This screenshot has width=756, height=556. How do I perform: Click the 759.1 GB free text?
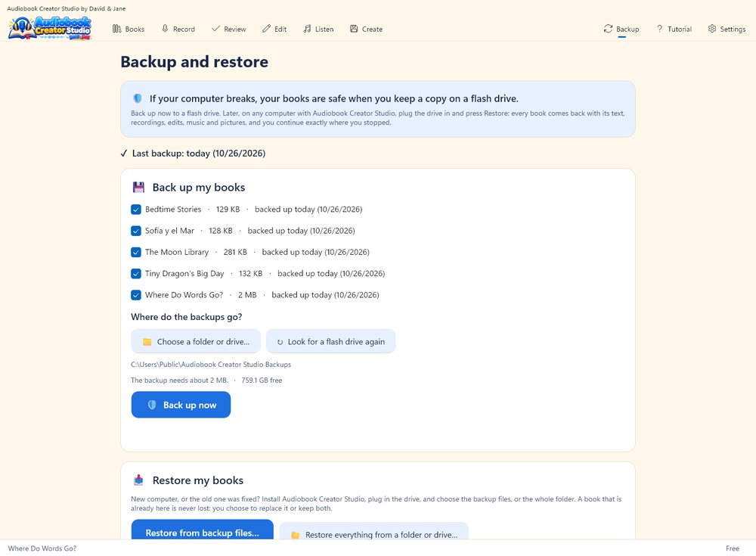pos(262,381)
